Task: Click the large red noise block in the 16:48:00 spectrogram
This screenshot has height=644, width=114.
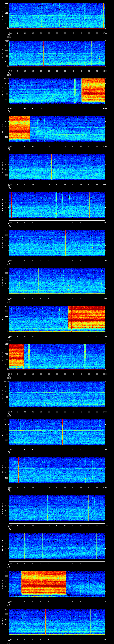Action: pos(93,90)
